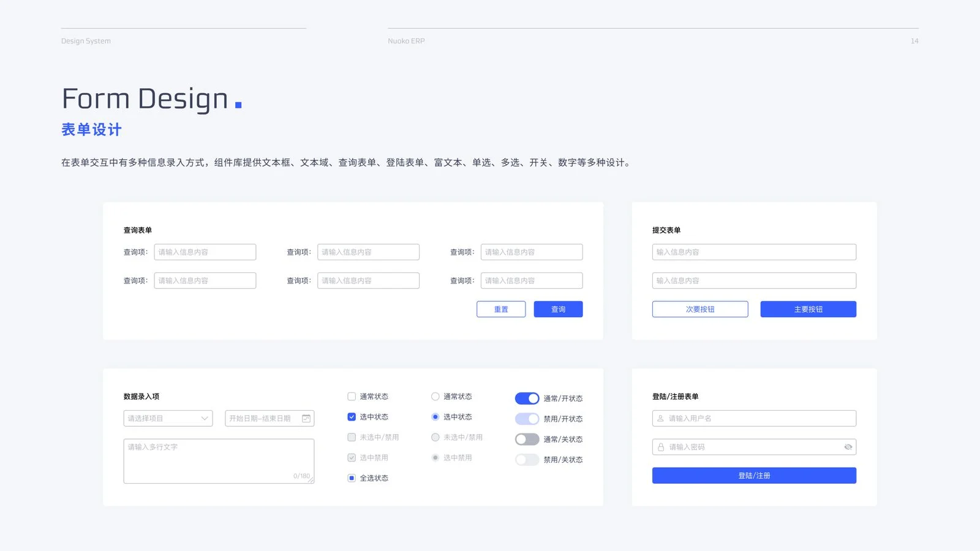Click the 未选中/禁用 radio button
Viewport: 980px width, 551px height.
click(x=435, y=437)
